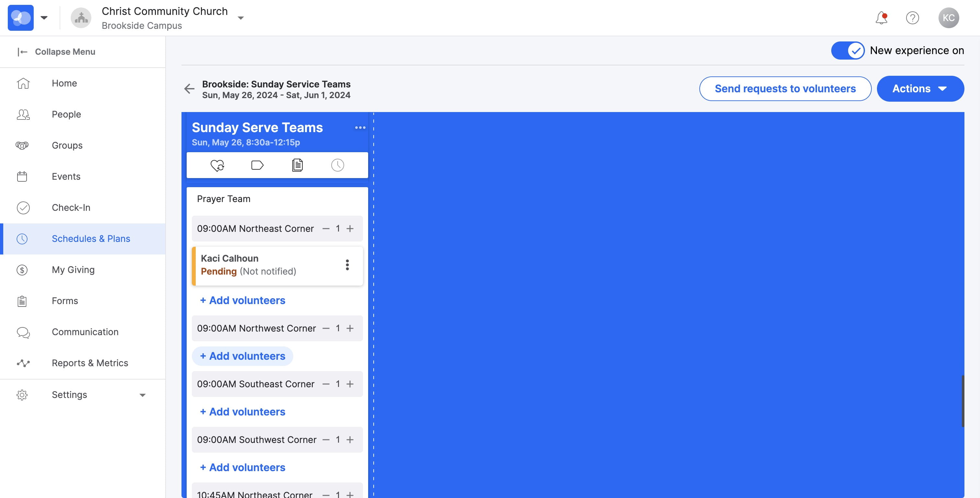The width and height of the screenshot is (980, 498).
Task: Click the Groups hearts icon
Action: click(22, 146)
